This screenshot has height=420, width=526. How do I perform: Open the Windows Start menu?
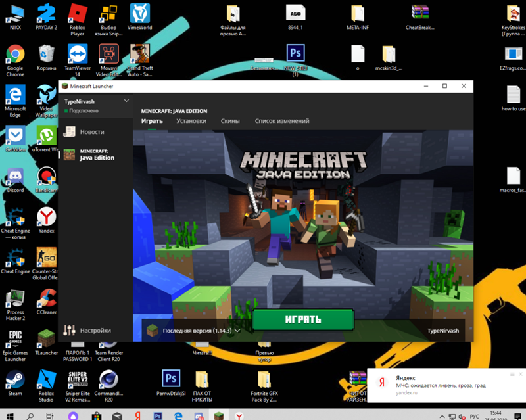point(9,415)
